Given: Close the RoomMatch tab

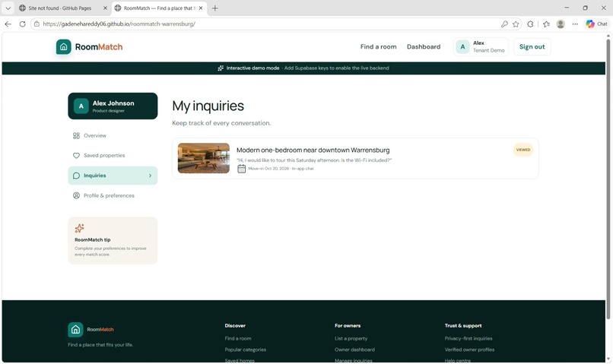Looking at the screenshot, I should (x=201, y=8).
